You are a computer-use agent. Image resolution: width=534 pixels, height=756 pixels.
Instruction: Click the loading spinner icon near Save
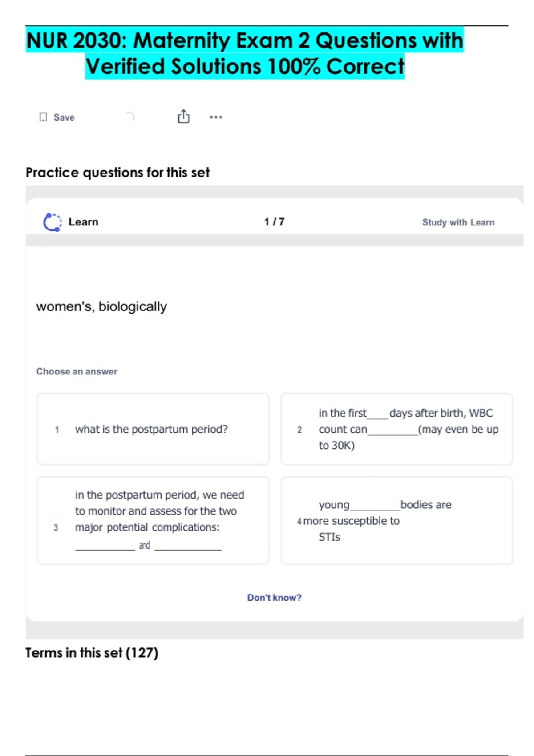tap(129, 117)
